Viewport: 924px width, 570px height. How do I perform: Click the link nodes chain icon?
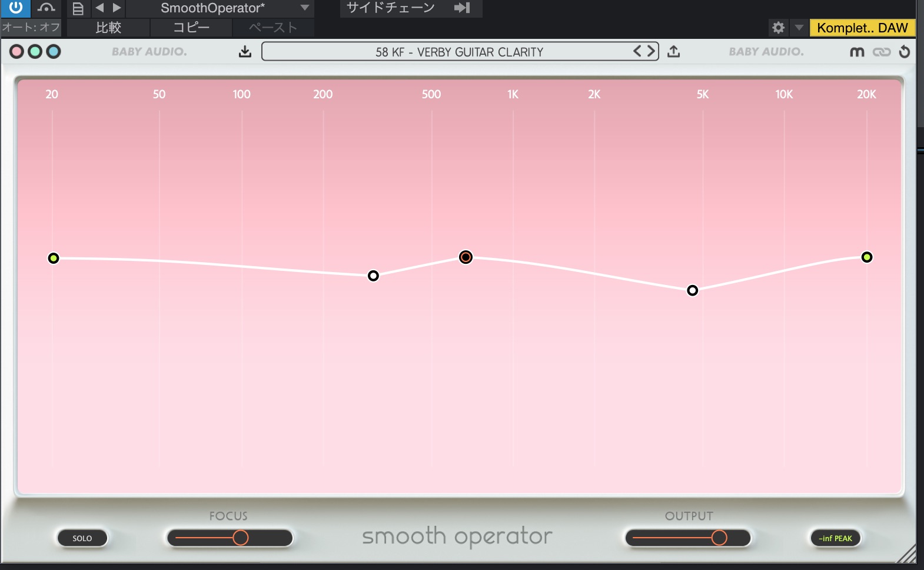click(881, 52)
